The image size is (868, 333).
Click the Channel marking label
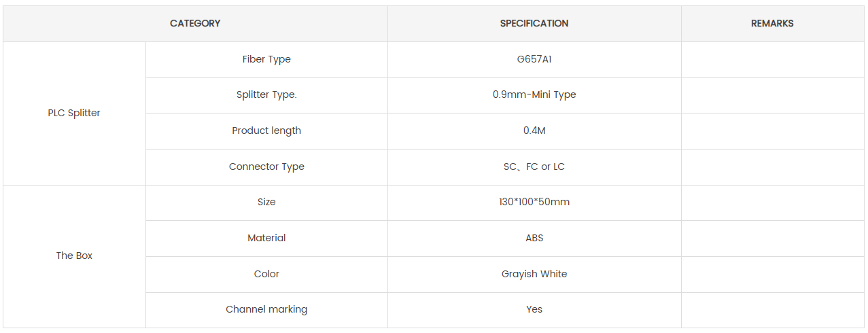pyautogui.click(x=266, y=309)
